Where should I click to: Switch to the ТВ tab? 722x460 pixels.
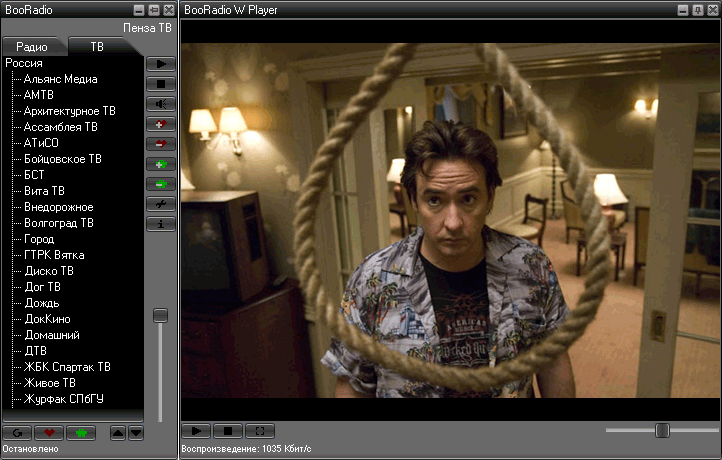coord(97,47)
